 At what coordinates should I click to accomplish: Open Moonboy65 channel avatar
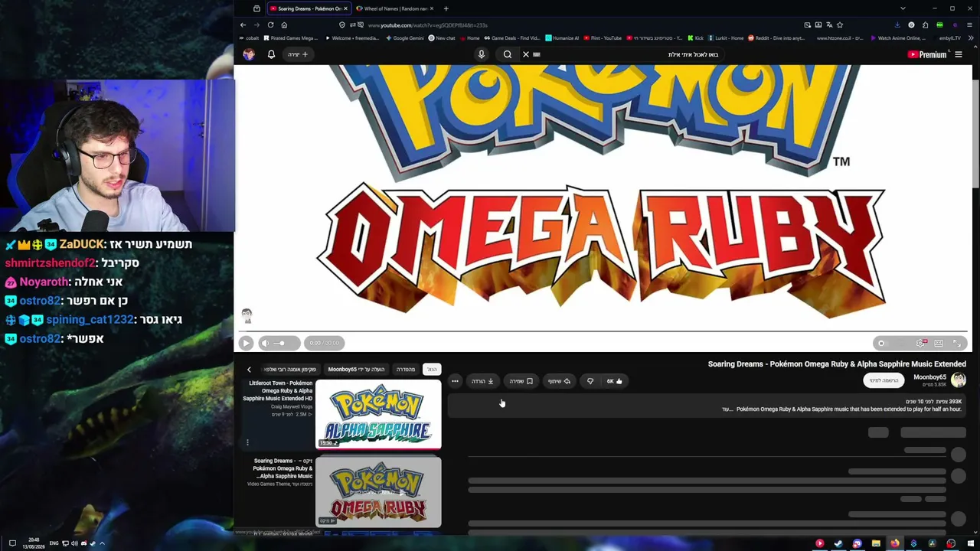point(959,380)
